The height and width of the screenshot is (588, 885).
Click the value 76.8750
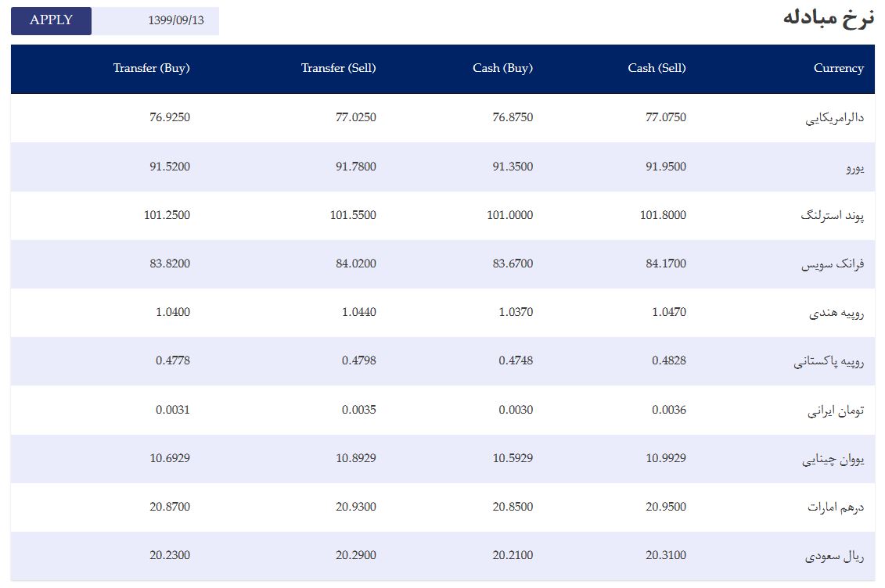point(513,117)
